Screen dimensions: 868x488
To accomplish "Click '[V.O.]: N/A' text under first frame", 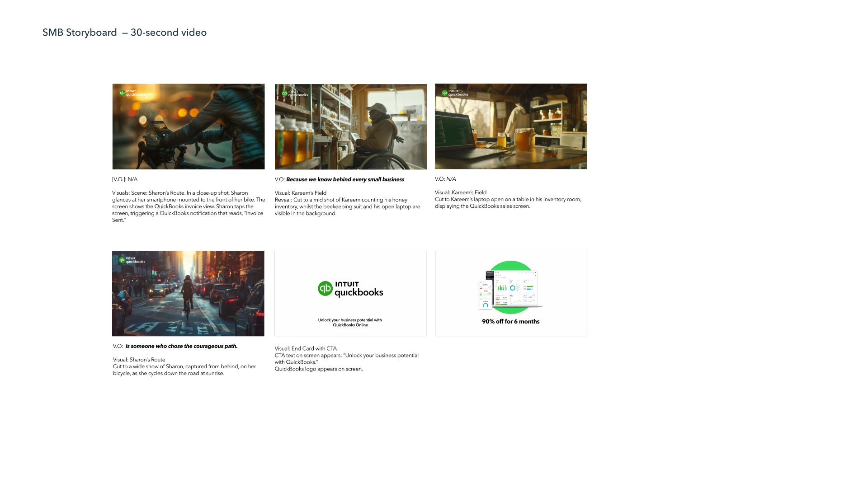I will point(125,179).
